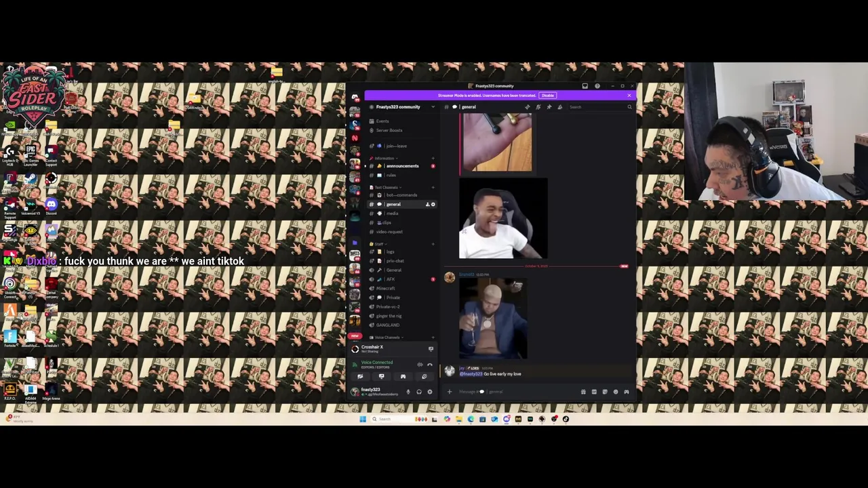Open the bot—commands channel
The height and width of the screenshot is (488, 868).
coord(401,195)
